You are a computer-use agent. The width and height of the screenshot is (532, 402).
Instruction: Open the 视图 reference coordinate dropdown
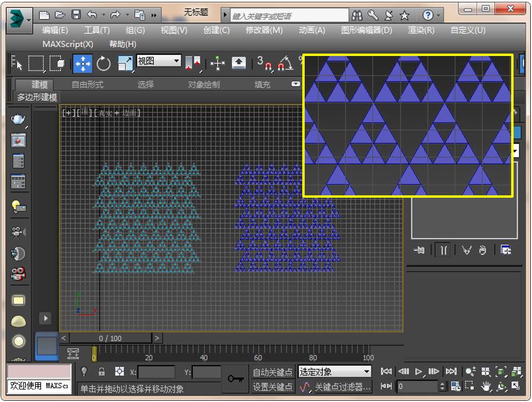coord(158,61)
